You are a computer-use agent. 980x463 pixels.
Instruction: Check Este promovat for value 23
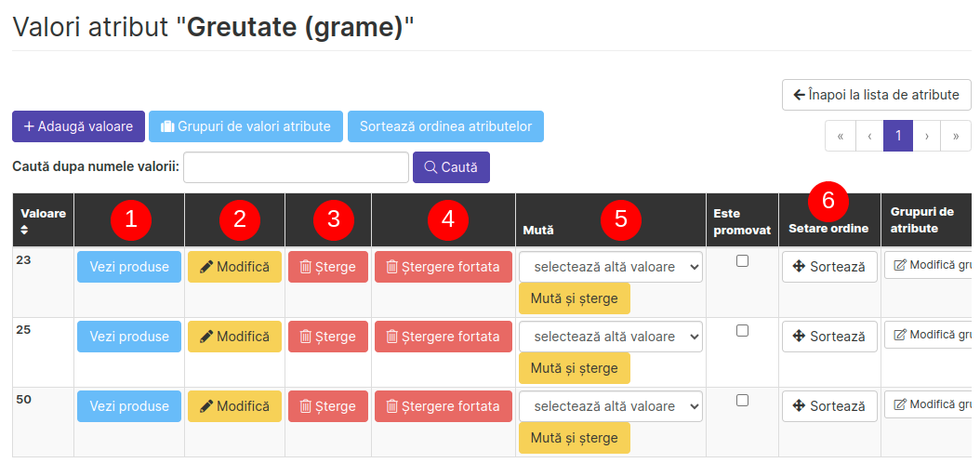click(x=742, y=261)
